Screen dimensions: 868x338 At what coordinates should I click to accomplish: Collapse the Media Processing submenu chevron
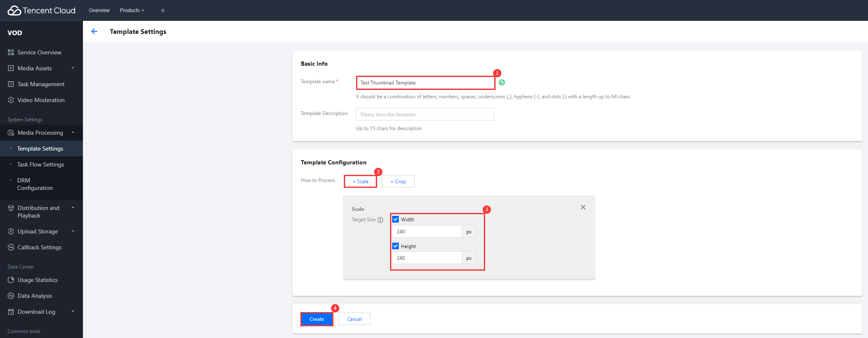73,132
